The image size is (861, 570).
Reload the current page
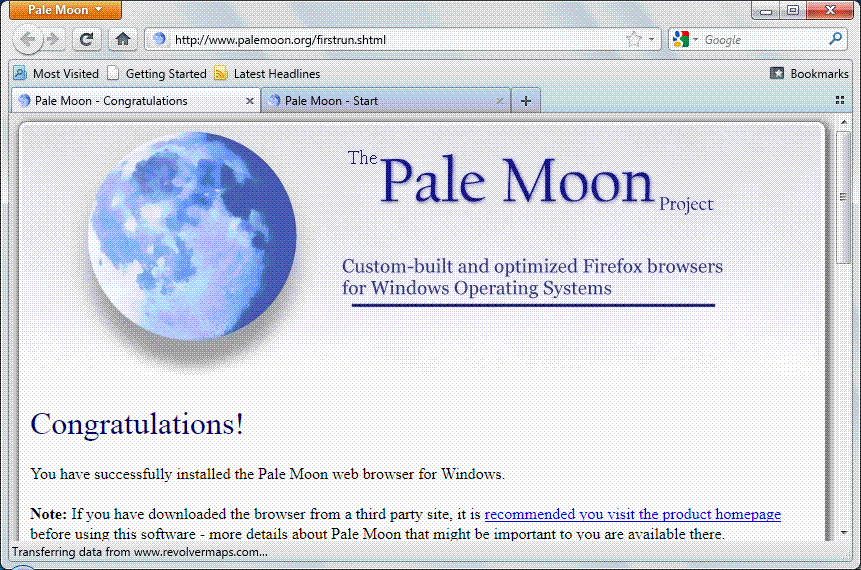tap(87, 40)
